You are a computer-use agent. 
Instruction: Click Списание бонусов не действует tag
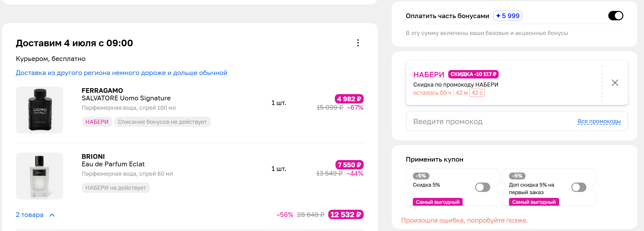(162, 122)
